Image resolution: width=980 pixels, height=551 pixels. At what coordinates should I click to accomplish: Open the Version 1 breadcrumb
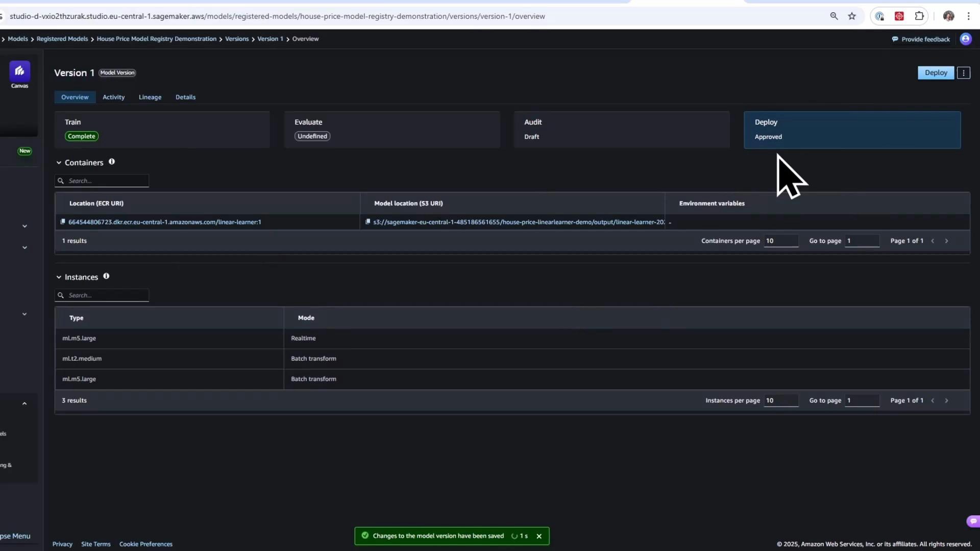pyautogui.click(x=270, y=39)
